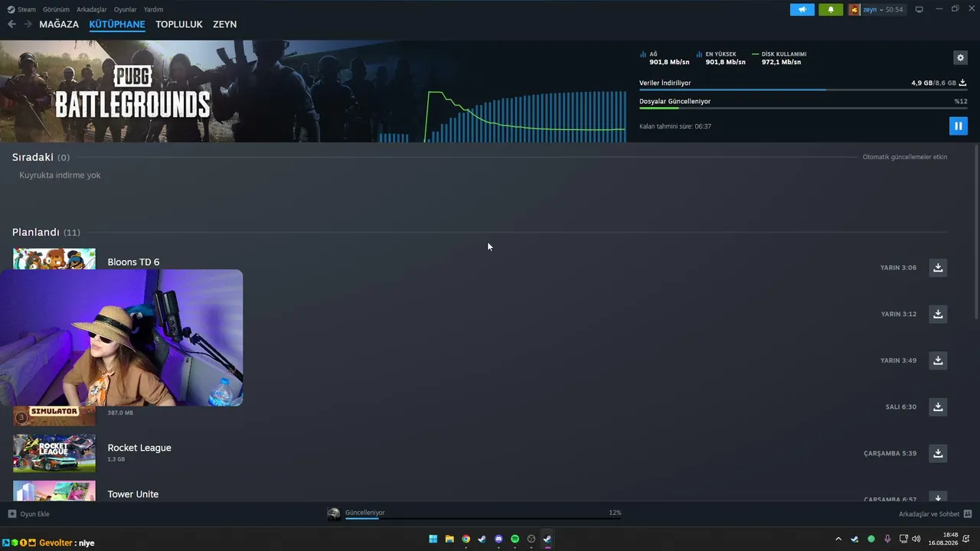This screenshot has width=980, height=551.
Task: Download Bloons TD 6 update now
Action: click(938, 267)
